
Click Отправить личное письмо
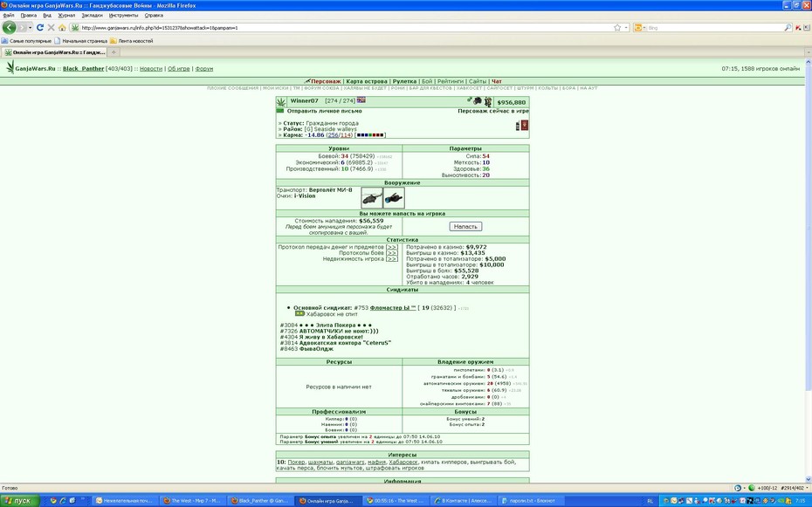(x=324, y=111)
